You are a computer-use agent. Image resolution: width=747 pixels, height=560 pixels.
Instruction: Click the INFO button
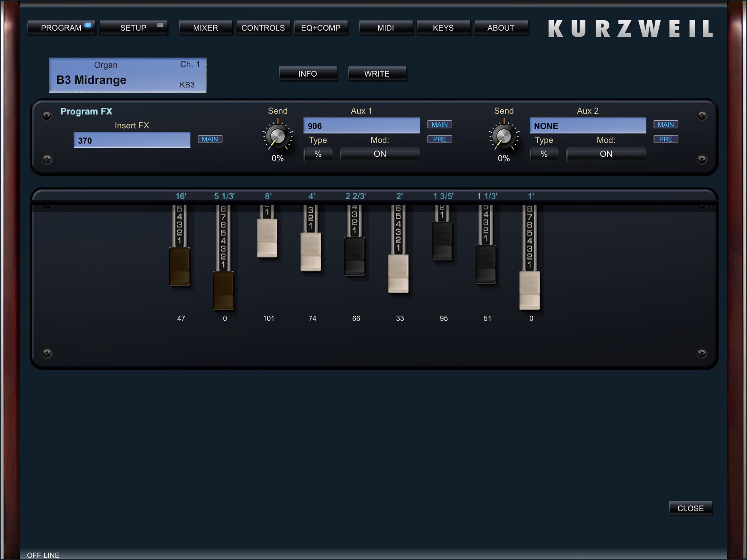tap(308, 74)
